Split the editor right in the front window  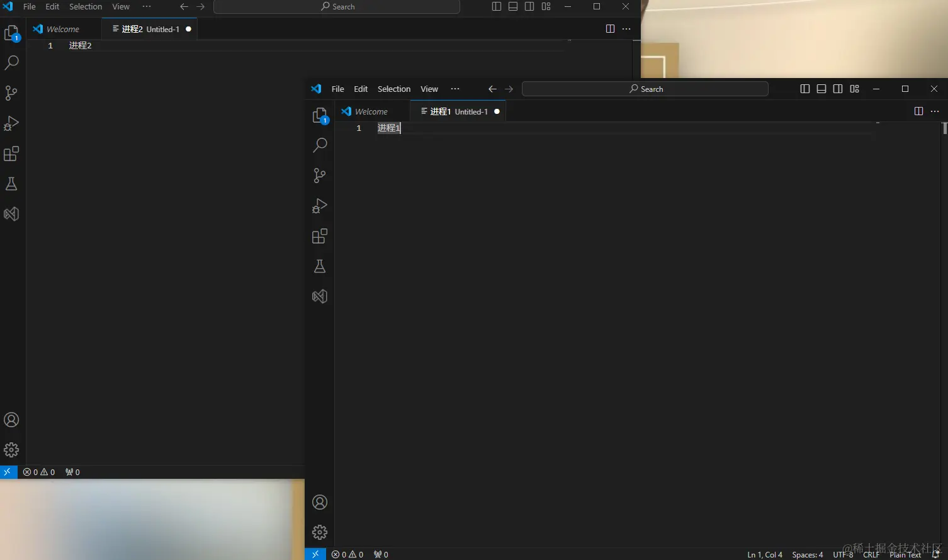918,111
